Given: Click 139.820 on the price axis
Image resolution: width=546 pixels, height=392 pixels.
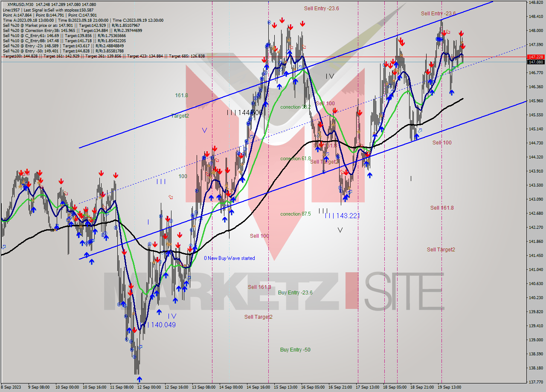Looking at the screenshot, I should 535,312.
